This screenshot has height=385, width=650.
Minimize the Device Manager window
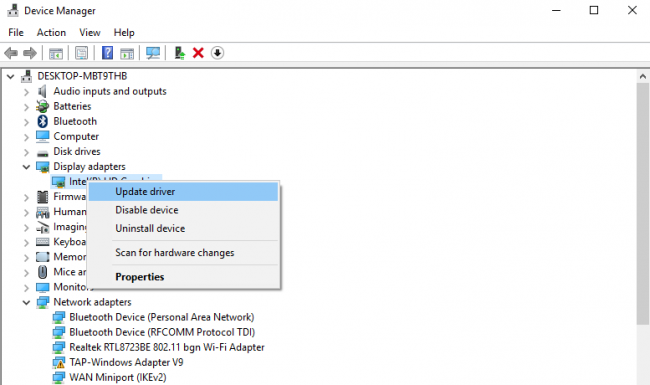(556, 10)
